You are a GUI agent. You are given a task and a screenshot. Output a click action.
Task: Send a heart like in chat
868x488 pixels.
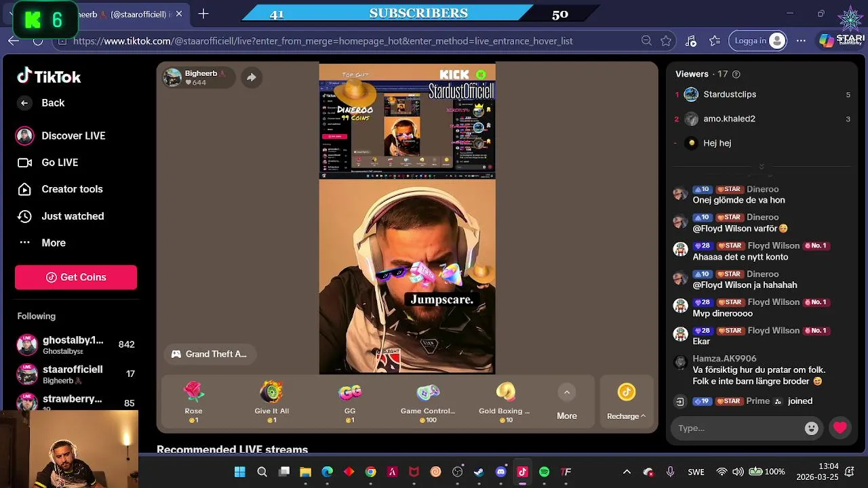tap(840, 428)
